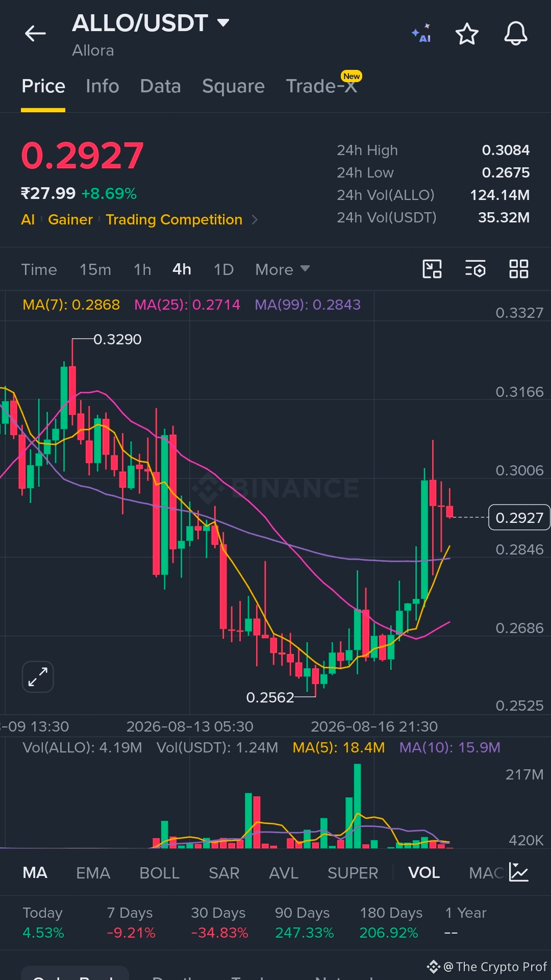Viewport: 551px width, 980px height.
Task: Select the Time chart view
Action: (x=39, y=269)
